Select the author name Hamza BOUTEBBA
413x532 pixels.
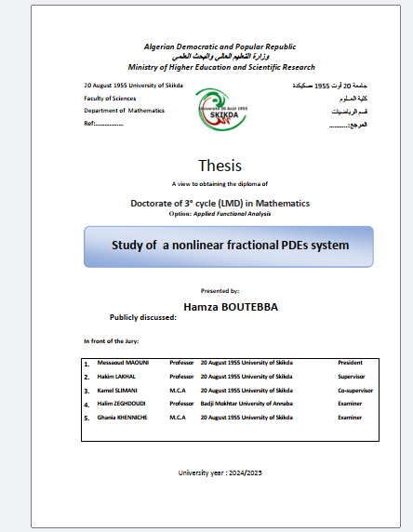[231, 307]
